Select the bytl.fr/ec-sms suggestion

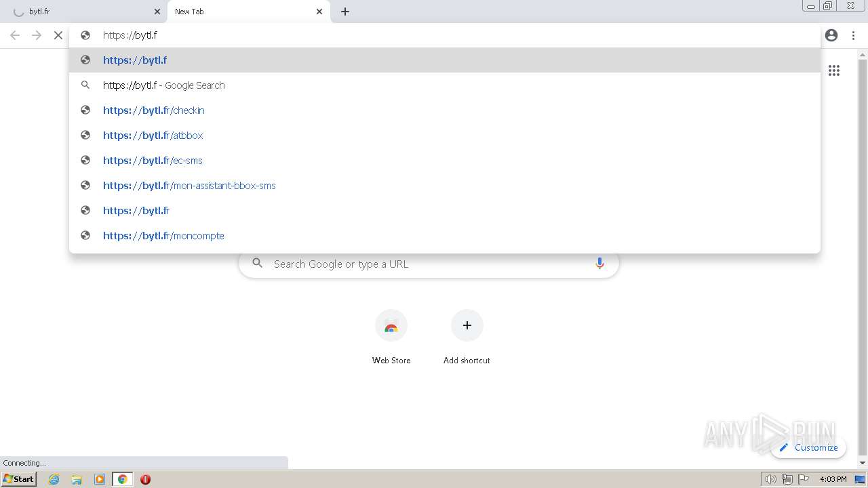445,160
